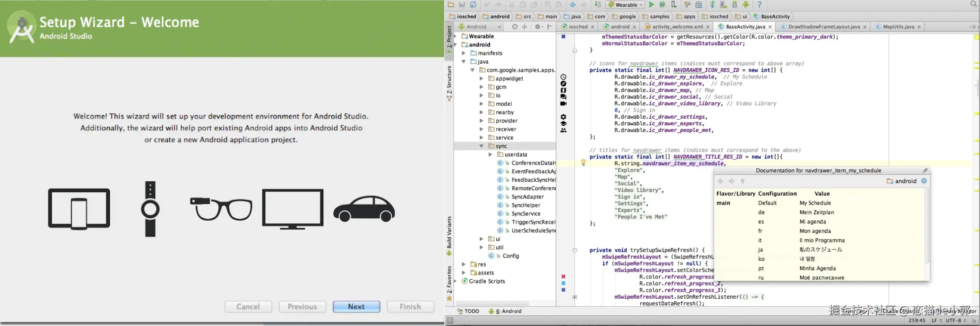The image size is (980, 326).
Task: Click the Synchronize refresh icon in toolbar
Action: click(473, 5)
